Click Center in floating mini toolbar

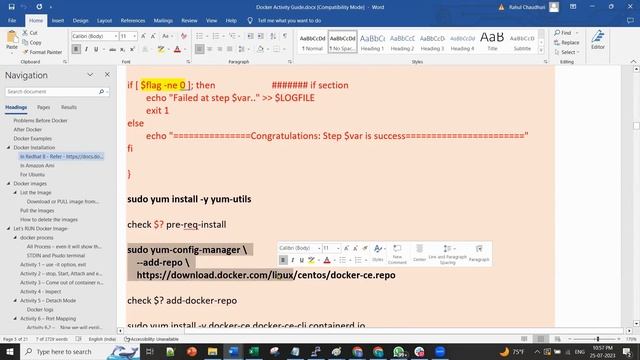click(x=419, y=253)
